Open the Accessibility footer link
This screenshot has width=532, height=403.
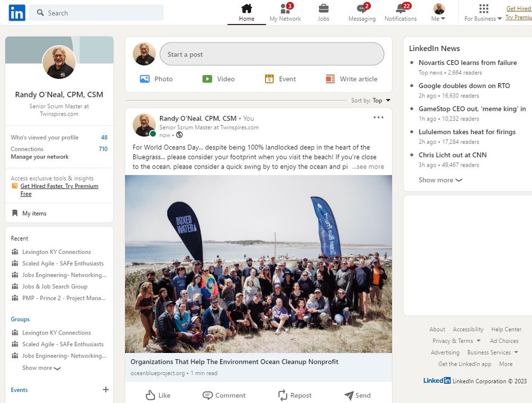coord(468,330)
